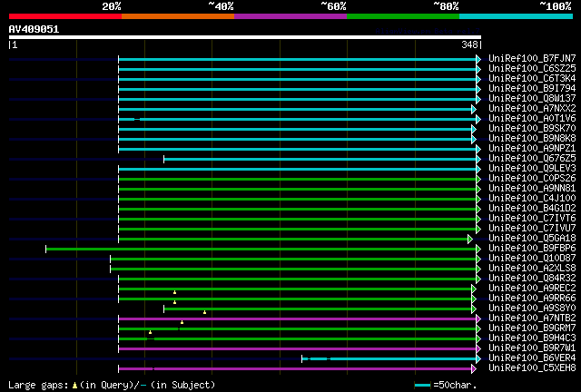This screenshot has height=392, width=581.
Task: Click the green arrowhead of B9FBP6 alignment
Action: click(x=478, y=250)
